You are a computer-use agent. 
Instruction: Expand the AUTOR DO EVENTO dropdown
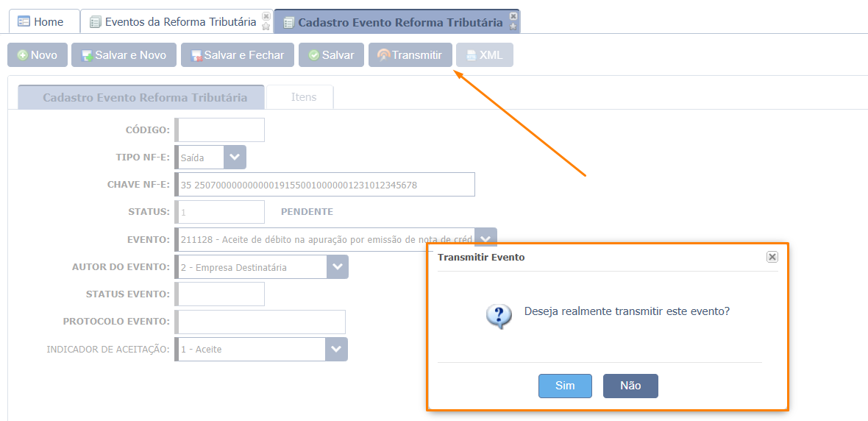338,267
